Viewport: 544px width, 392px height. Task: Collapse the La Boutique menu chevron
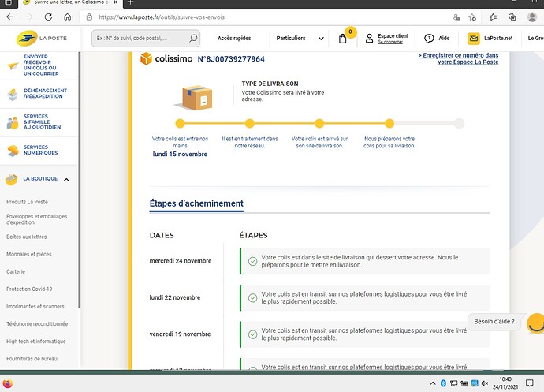66,180
